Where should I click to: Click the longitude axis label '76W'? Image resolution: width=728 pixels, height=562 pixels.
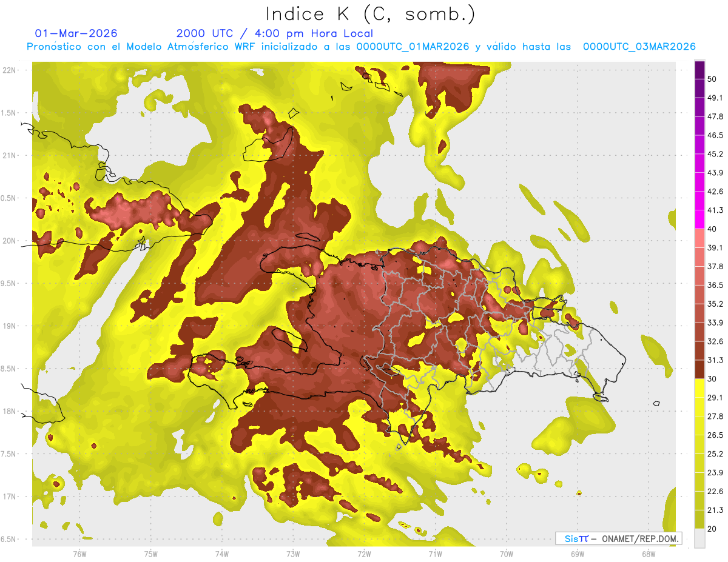coord(79,554)
